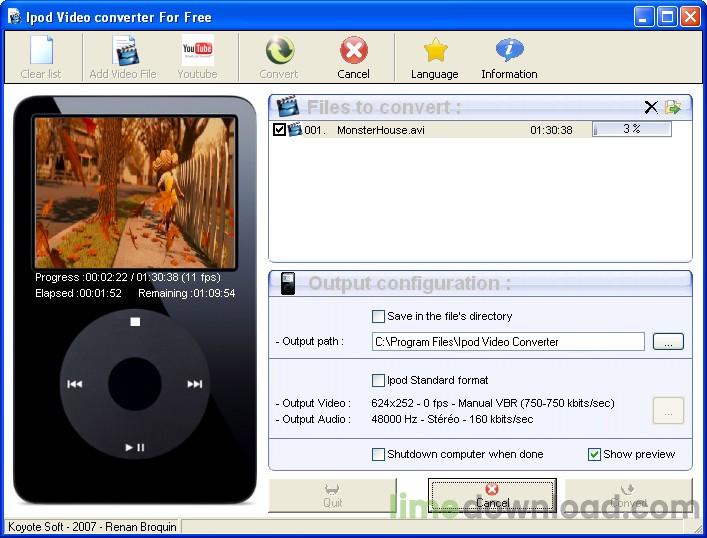Screen dimensions: 707x538
Task: Select the MonsterHouse.avi file name
Action: pos(381,130)
